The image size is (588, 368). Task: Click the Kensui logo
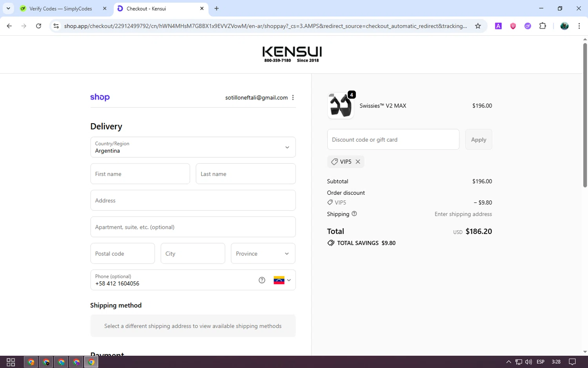pos(292,54)
